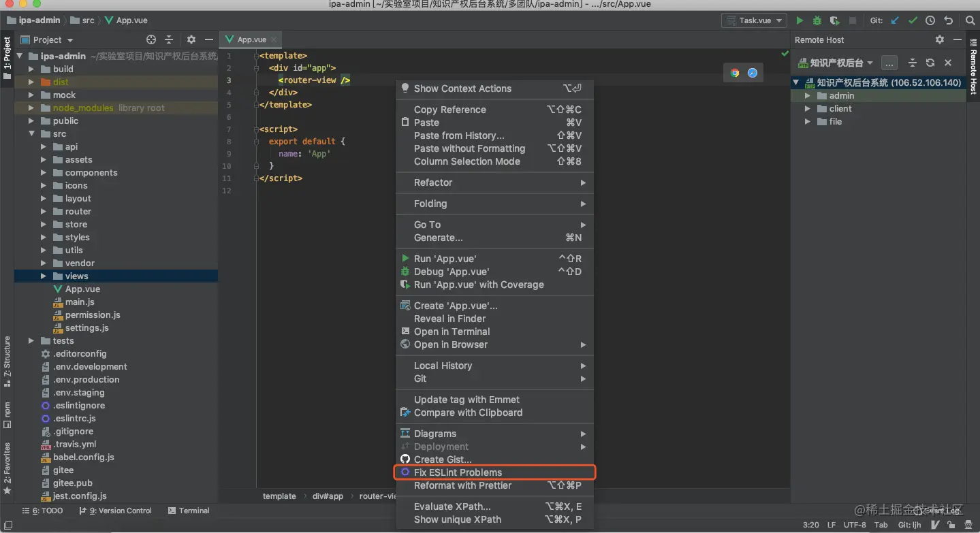Run with coverage from the top toolbar

(x=835, y=20)
